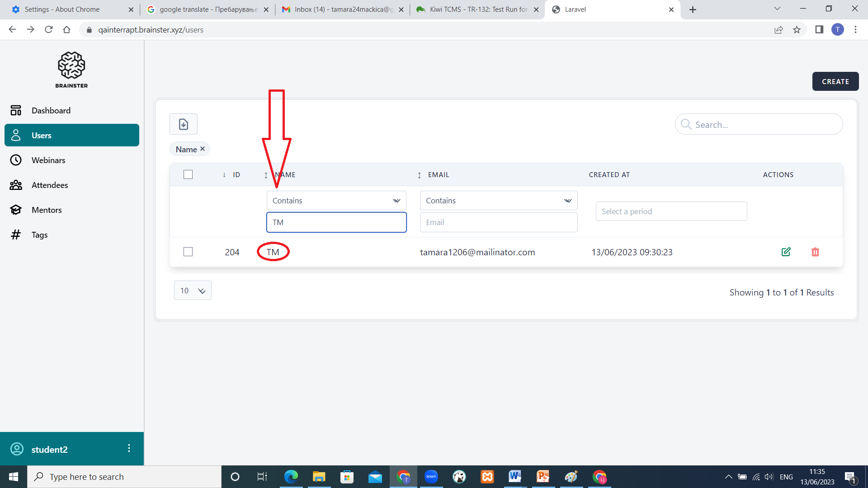
Task: Sort by Email column arrows icon
Action: click(419, 175)
